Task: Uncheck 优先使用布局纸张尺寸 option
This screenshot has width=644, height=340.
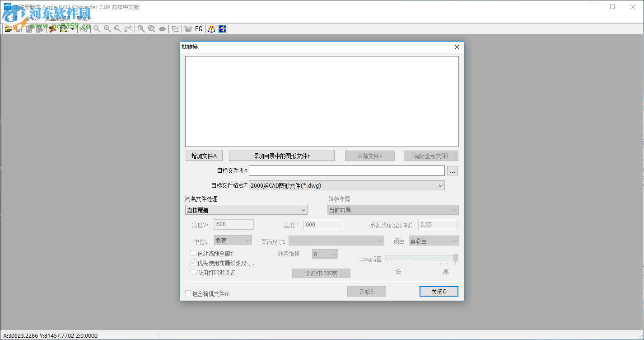Action: [x=193, y=263]
